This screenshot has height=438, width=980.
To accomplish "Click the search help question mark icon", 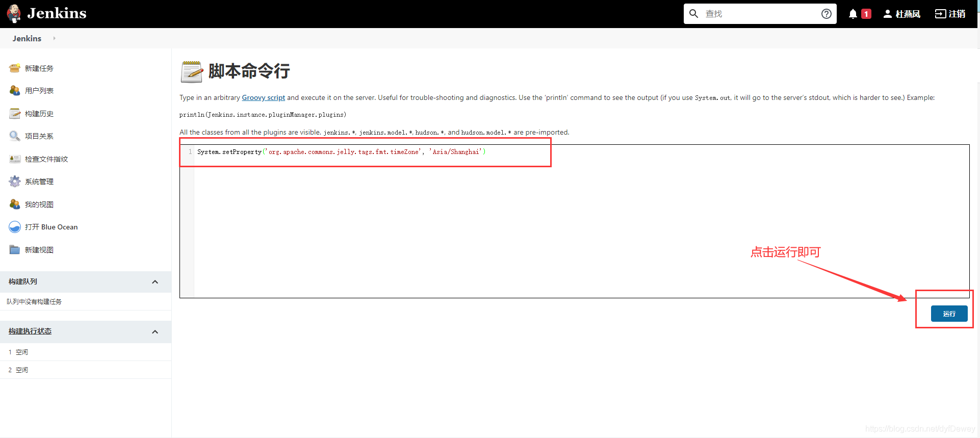I will coord(826,14).
